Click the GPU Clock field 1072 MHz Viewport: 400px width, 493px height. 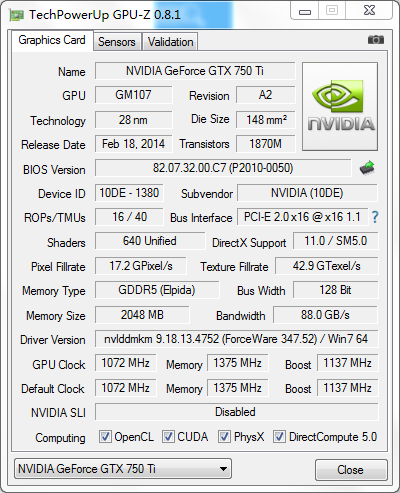pos(126,363)
